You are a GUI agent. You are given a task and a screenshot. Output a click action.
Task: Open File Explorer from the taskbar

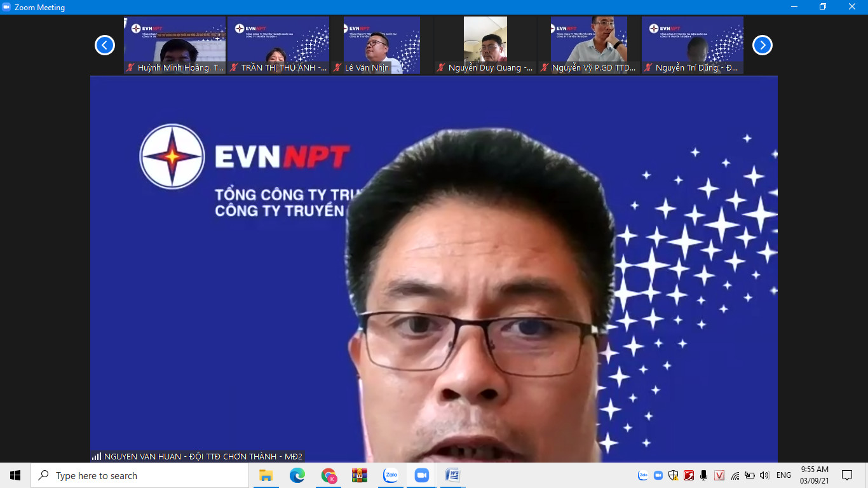(x=266, y=475)
